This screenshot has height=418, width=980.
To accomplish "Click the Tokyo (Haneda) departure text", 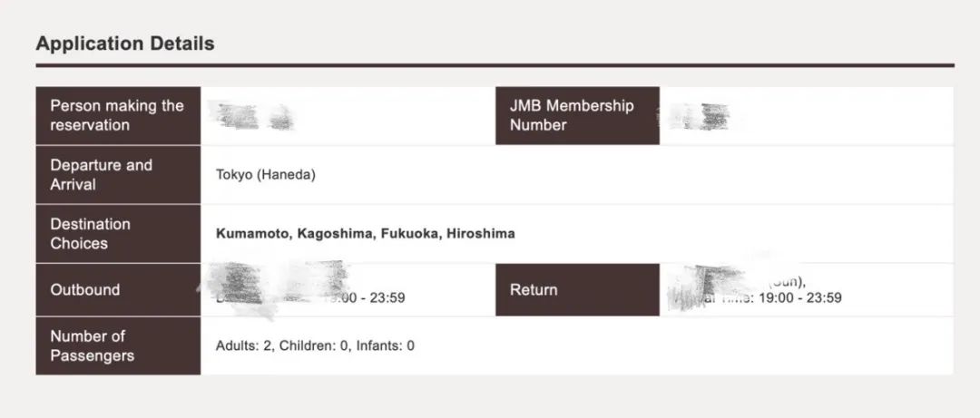I will (266, 175).
